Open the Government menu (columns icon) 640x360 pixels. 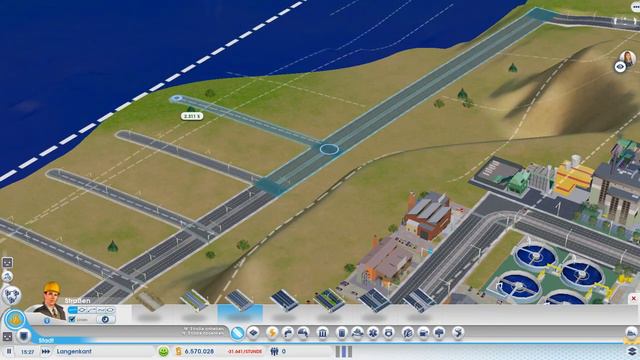pos(322,333)
